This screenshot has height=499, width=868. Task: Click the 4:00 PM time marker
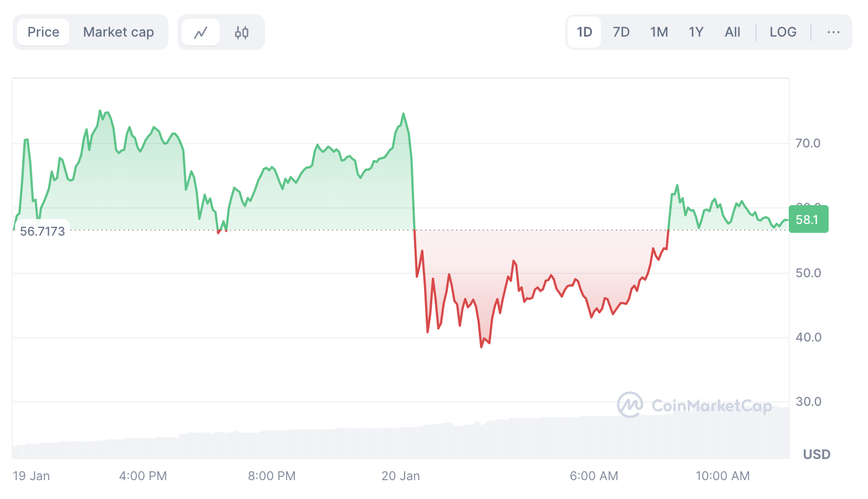pyautogui.click(x=143, y=476)
